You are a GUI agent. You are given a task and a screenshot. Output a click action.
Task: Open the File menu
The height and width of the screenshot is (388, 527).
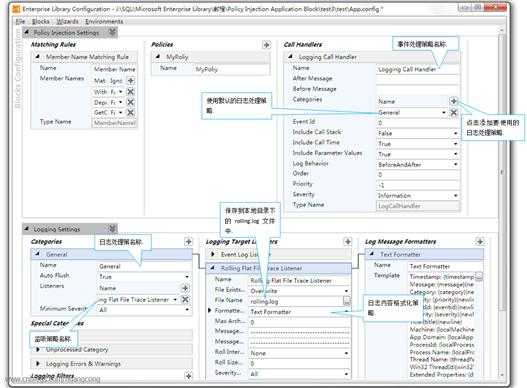coord(20,22)
